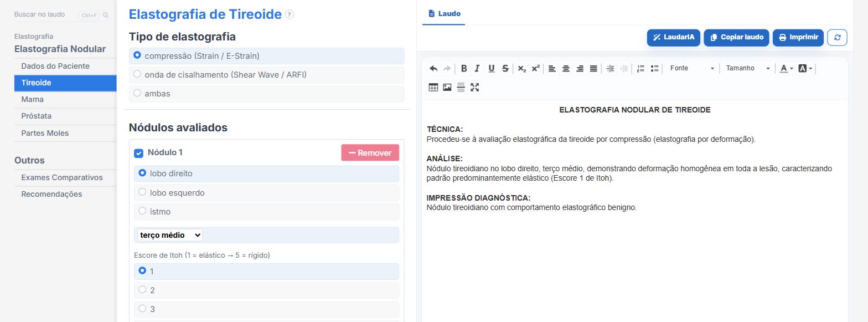Go to Dados do Paciente section

click(x=65, y=66)
